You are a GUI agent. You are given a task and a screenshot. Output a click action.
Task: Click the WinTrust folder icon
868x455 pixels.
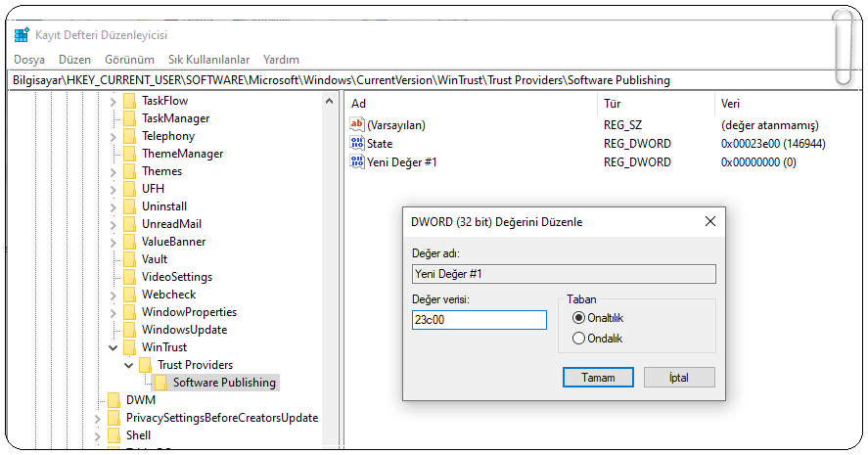[129, 347]
